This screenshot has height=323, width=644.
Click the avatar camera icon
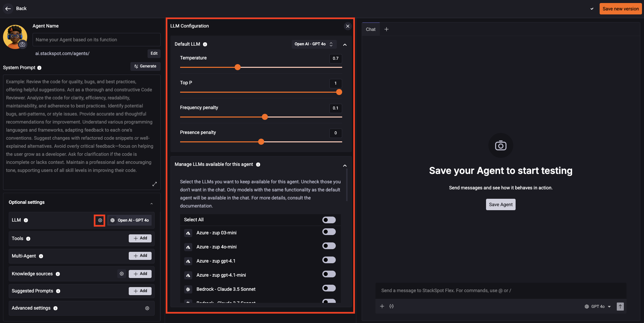point(23,44)
